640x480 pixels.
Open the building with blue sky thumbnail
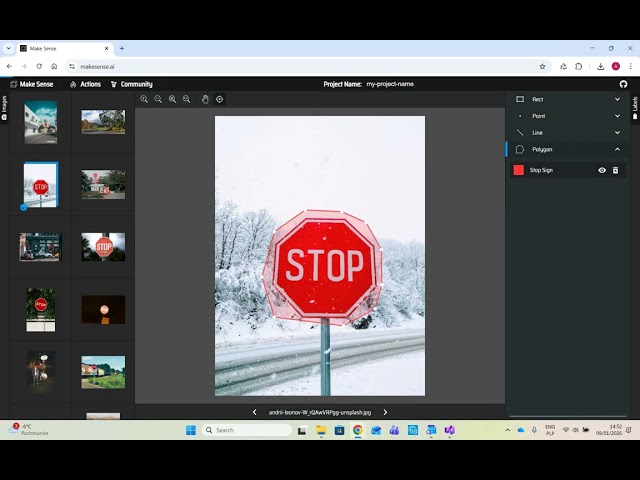point(40,122)
